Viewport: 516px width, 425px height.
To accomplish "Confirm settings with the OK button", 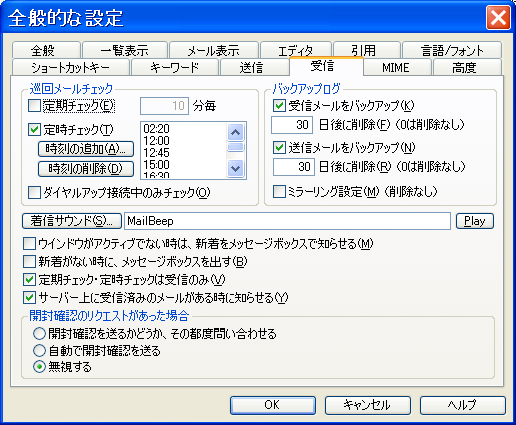I will 273,405.
